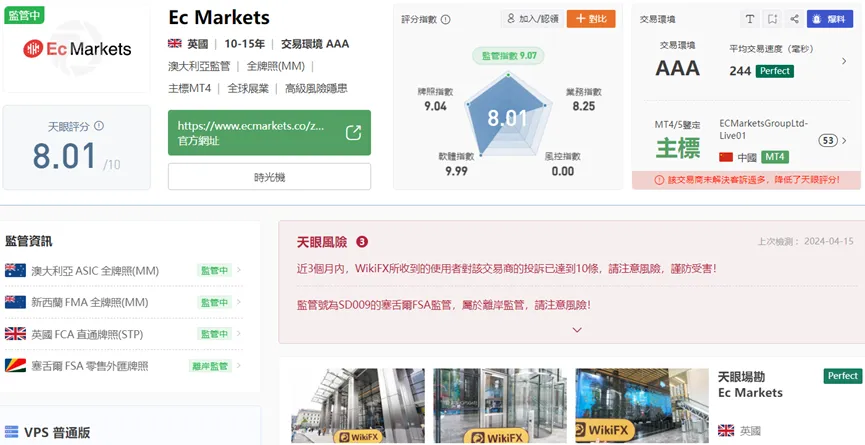865x445 pixels.
Task: Click the red 3 risk count badge
Action: pyautogui.click(x=362, y=242)
